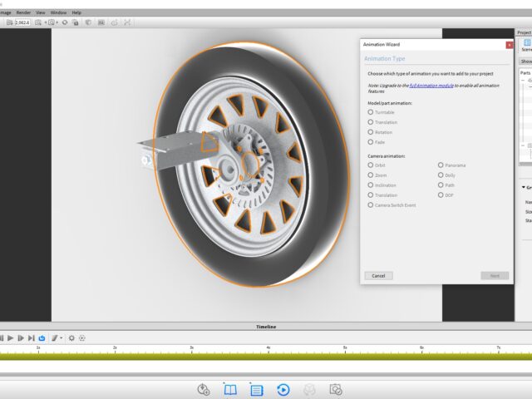This screenshot has width=532, height=399.
Task: Click the Timeline panel title
Action: [x=266, y=327]
